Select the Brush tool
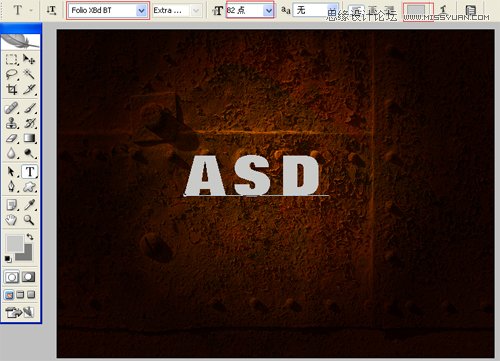The height and width of the screenshot is (361, 500). click(29, 108)
